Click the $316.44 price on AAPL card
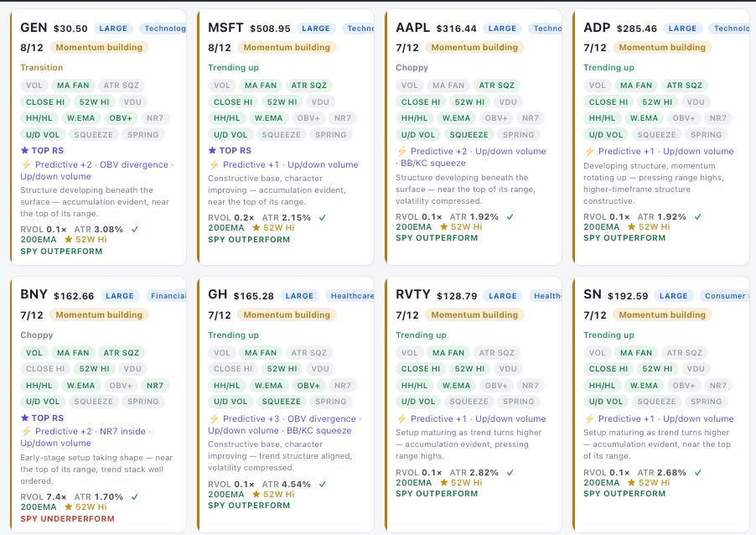 [456, 29]
